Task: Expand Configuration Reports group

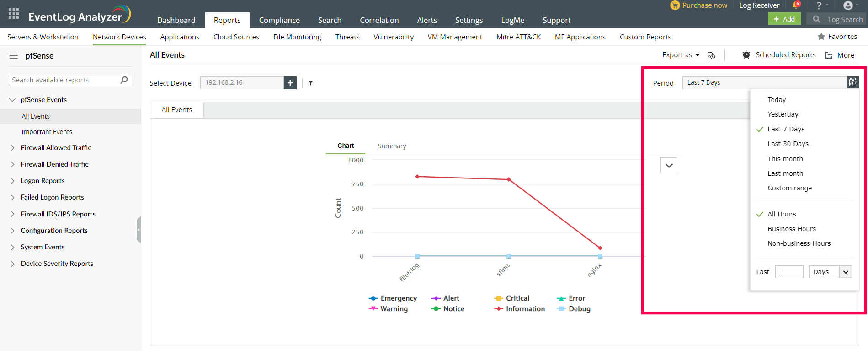Action: click(x=12, y=231)
